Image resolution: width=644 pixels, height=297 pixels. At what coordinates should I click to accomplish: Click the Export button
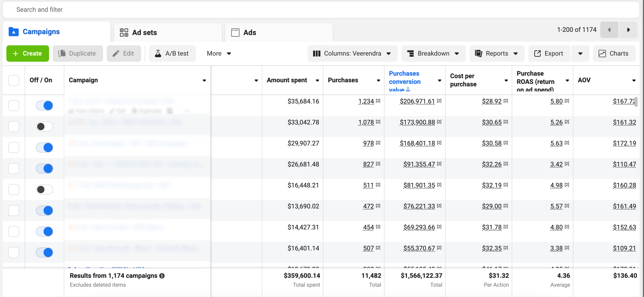(x=549, y=53)
